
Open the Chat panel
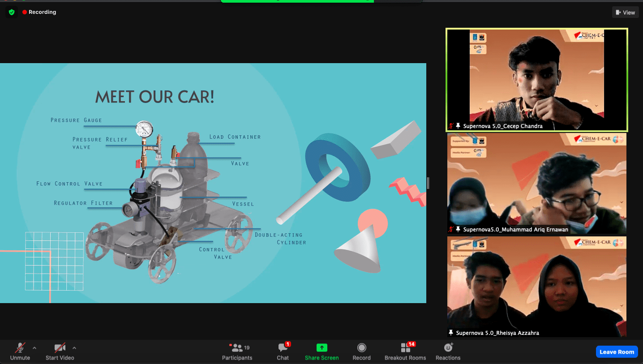point(283,351)
